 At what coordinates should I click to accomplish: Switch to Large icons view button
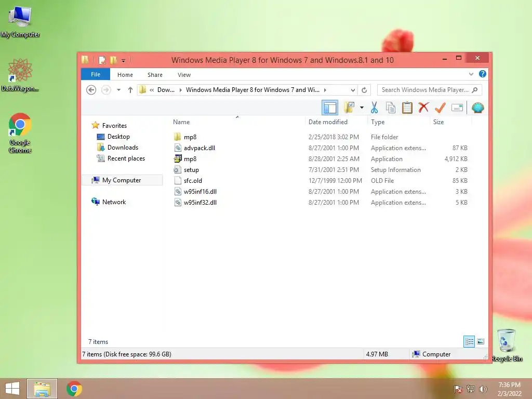pos(481,341)
